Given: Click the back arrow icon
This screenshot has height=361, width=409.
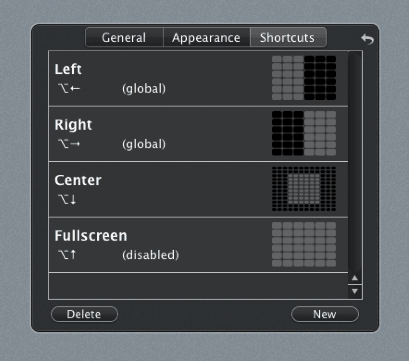Looking at the screenshot, I should [367, 39].
